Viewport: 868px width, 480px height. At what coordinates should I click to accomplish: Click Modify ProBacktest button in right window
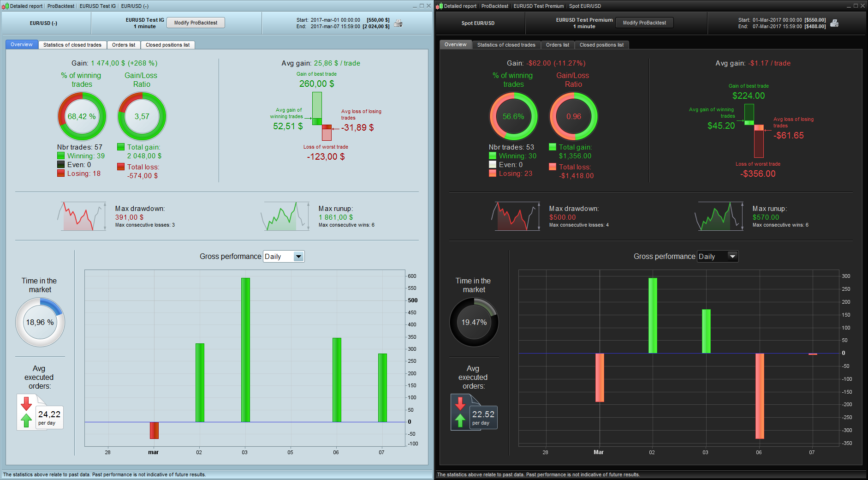click(x=644, y=23)
